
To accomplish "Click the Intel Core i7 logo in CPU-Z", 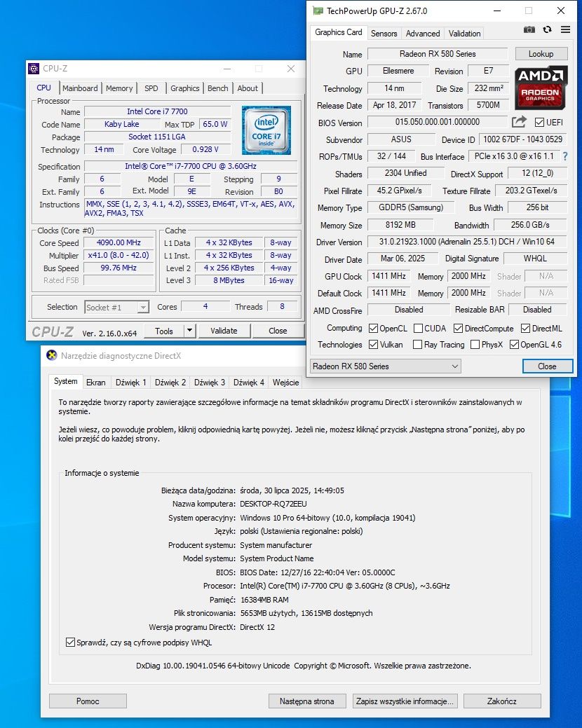I will pyautogui.click(x=266, y=130).
